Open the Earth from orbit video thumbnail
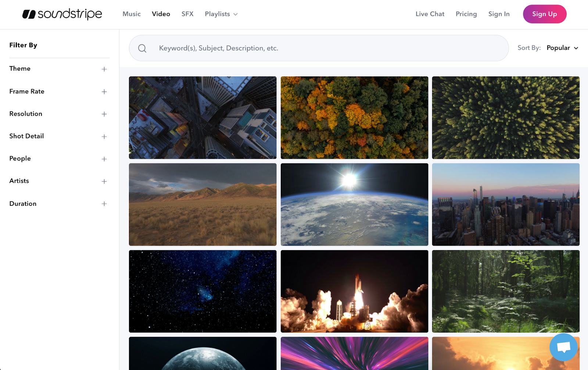 coord(354,204)
